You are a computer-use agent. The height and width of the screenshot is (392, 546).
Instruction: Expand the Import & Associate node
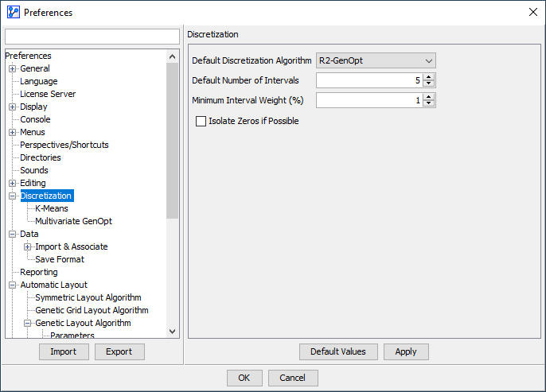(x=28, y=246)
